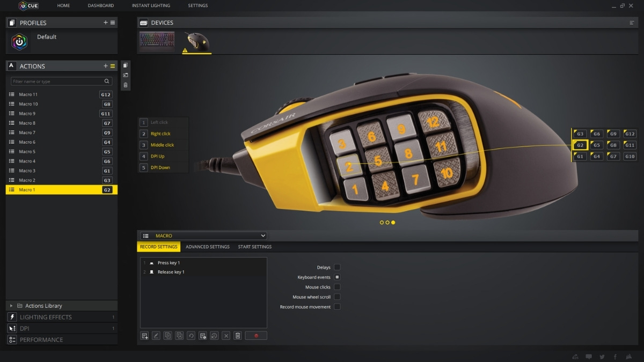
Task: Expand the Lighting Effects section
Action: [x=61, y=317]
